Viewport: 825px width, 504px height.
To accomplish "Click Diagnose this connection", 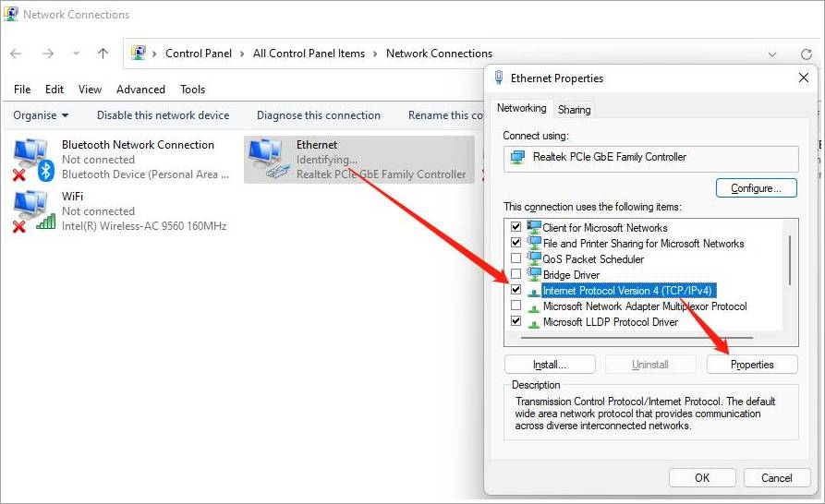I will [x=319, y=115].
